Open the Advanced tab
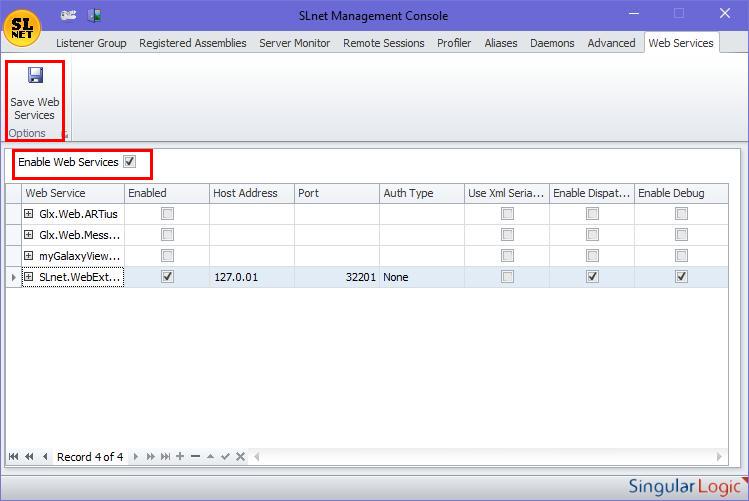The image size is (749, 501). coord(611,43)
